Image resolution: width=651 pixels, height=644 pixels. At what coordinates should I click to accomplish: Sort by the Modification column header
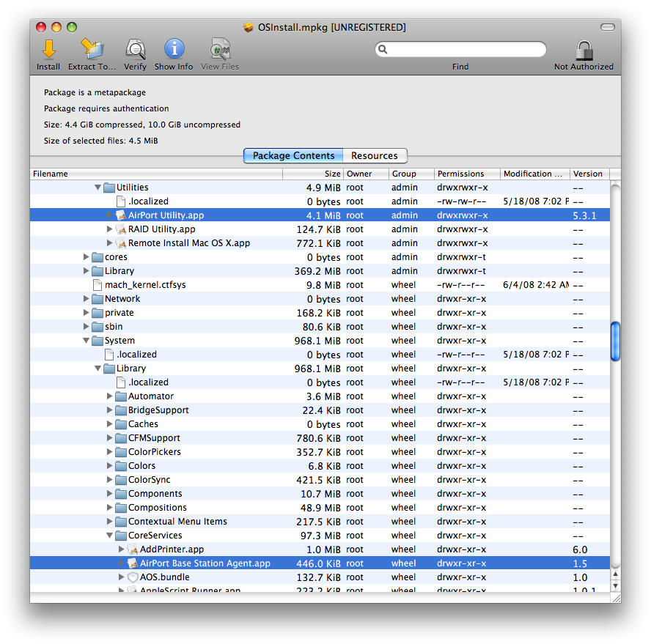pos(534,174)
